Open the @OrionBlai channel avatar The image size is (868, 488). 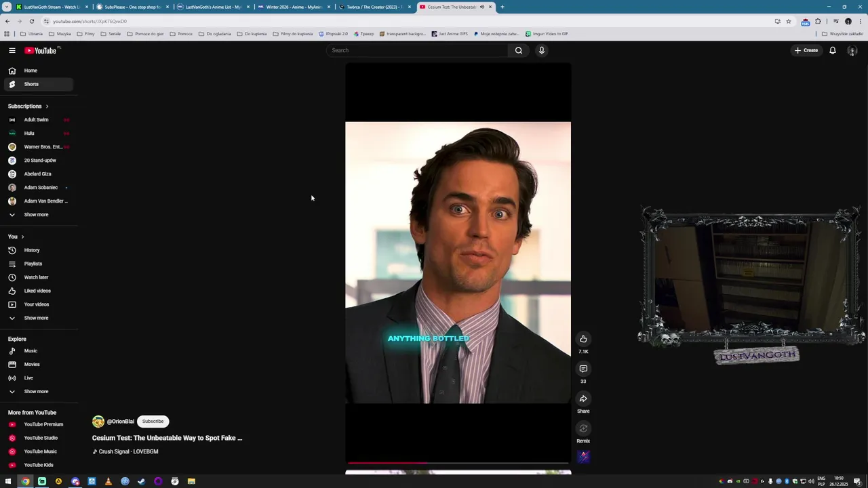[x=98, y=422]
